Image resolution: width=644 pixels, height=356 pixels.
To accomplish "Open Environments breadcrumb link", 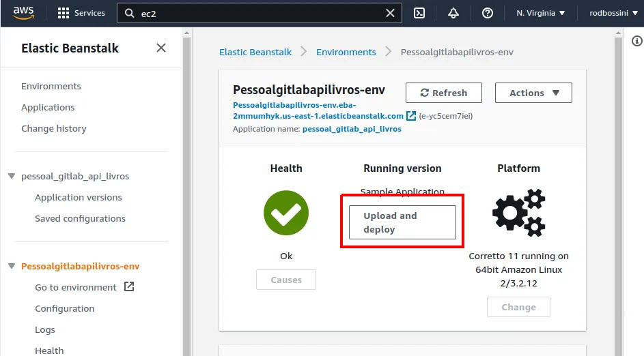I will pos(346,52).
